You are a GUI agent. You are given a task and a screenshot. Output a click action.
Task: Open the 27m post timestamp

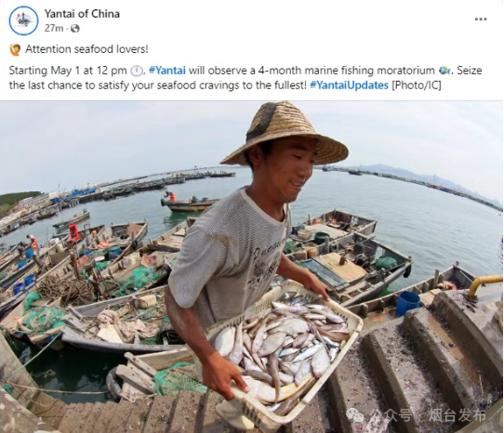coord(54,29)
